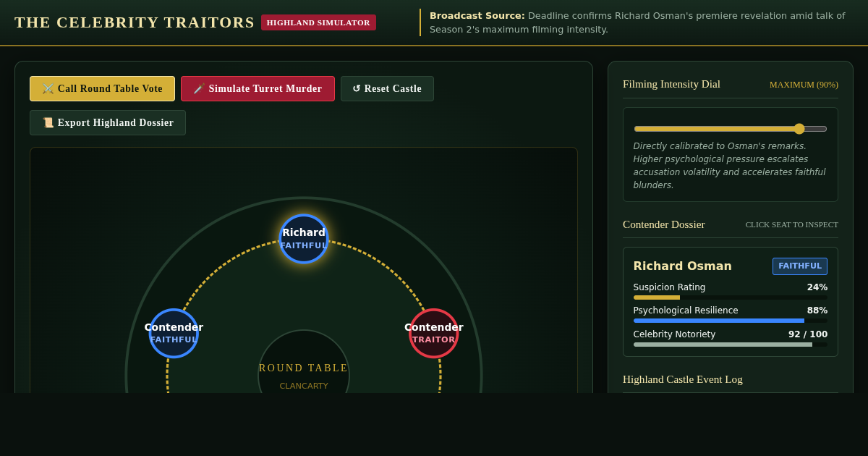
Task: Click the CLICK SEAT TO INSPECT hint
Action: [x=792, y=224]
